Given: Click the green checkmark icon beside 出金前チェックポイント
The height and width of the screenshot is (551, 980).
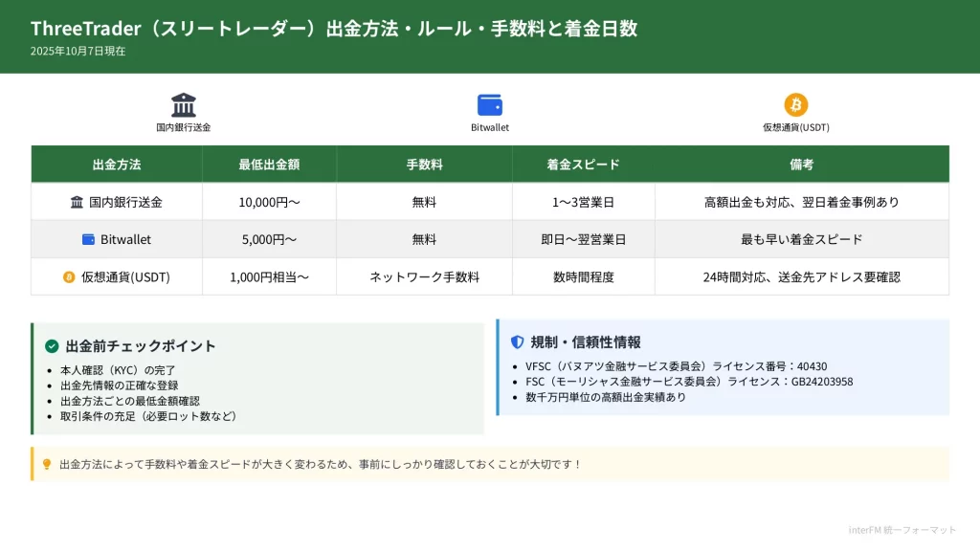Looking at the screenshot, I should pyautogui.click(x=52, y=346).
